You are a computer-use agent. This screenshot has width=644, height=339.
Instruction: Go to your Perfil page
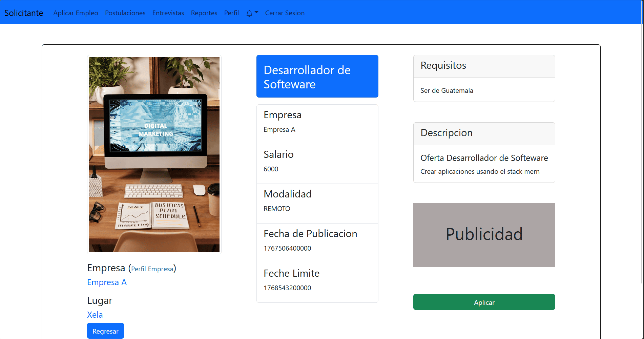click(231, 13)
